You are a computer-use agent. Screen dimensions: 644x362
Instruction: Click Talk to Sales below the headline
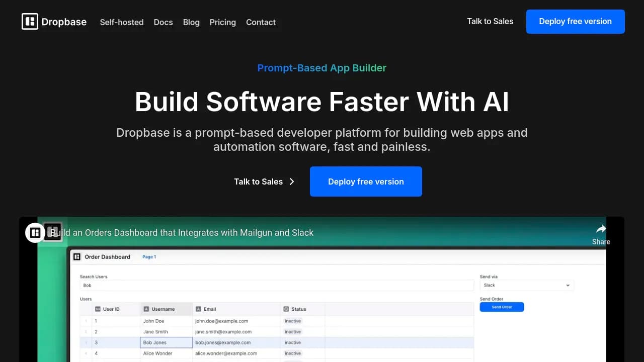pyautogui.click(x=258, y=182)
